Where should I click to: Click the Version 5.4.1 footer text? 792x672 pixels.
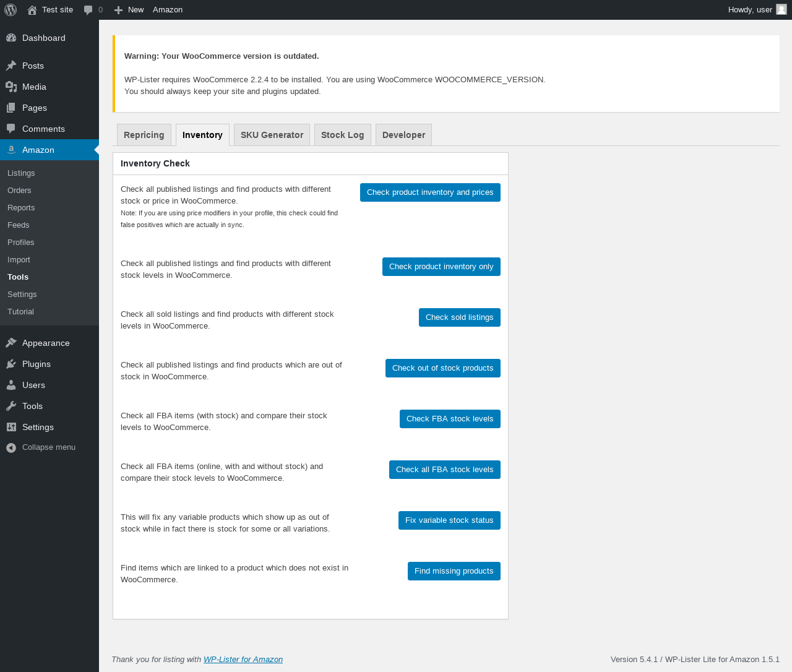point(695,660)
